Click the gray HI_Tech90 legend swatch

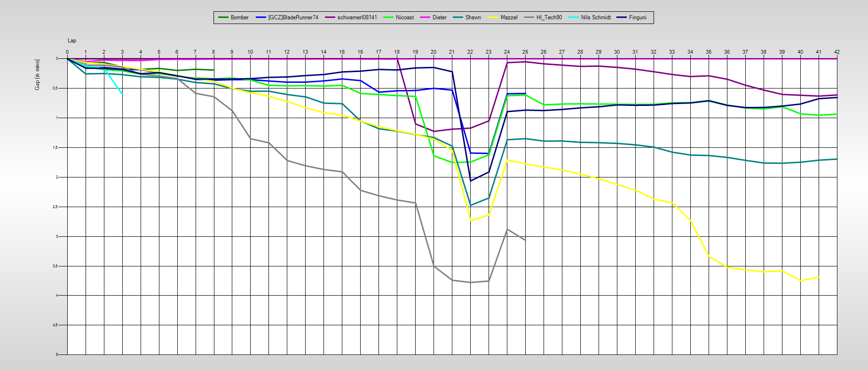pos(529,17)
